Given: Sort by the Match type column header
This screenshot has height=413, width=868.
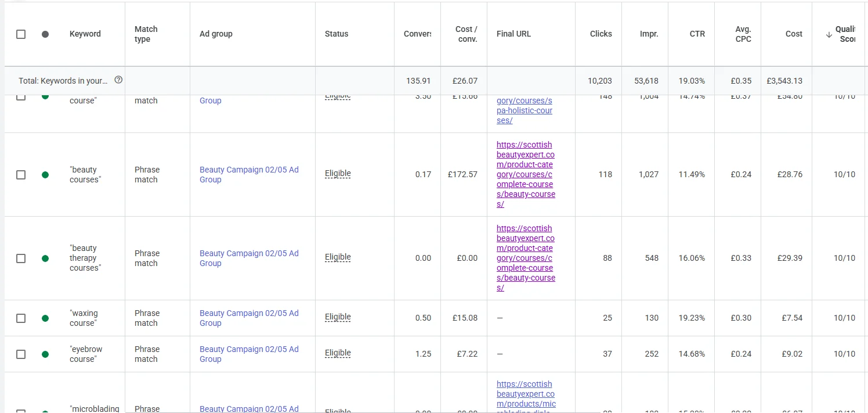Looking at the screenshot, I should (146, 34).
